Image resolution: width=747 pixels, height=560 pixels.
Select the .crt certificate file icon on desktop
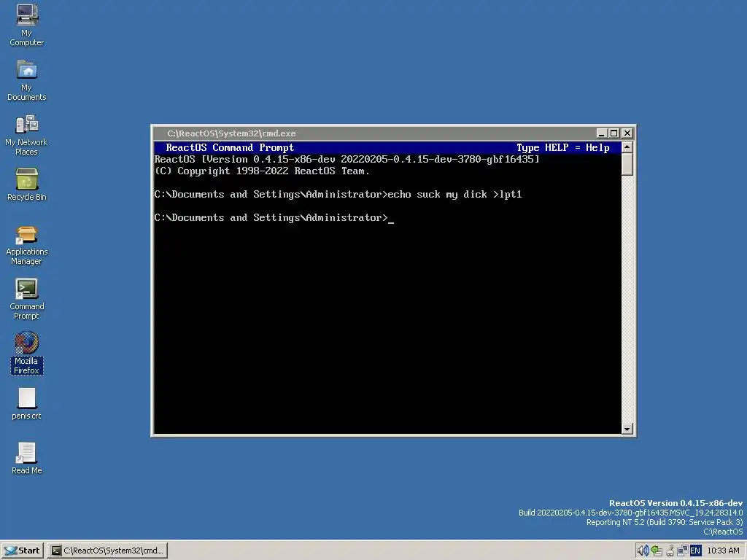27,403
